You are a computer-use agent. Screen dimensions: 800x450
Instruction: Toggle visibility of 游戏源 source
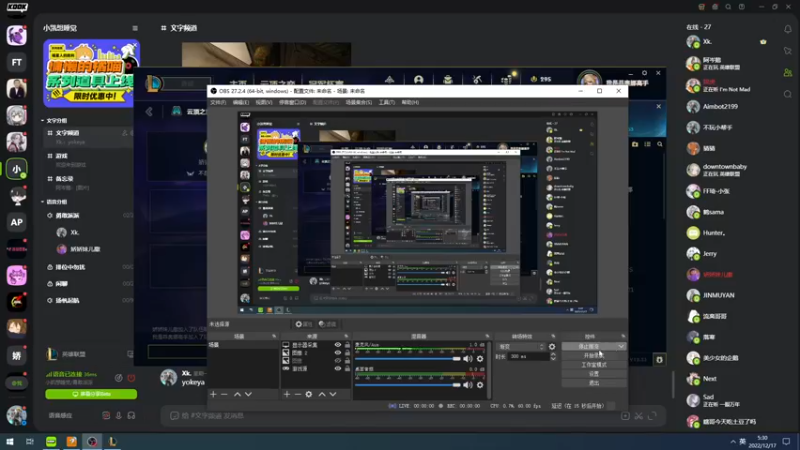click(337, 368)
